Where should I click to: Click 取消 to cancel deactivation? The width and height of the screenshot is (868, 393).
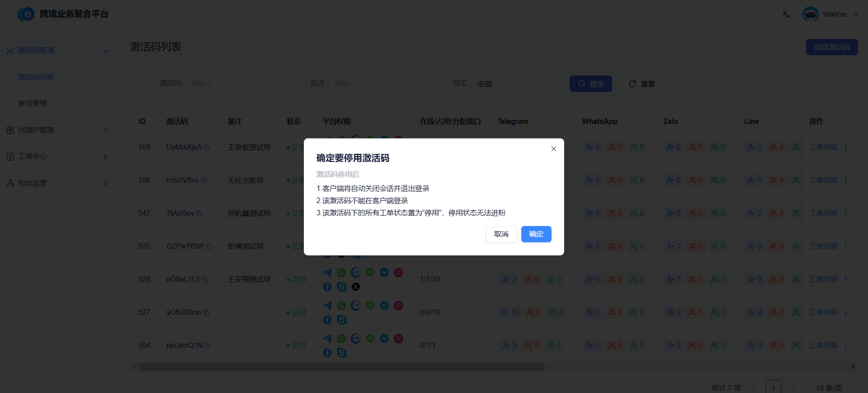501,234
